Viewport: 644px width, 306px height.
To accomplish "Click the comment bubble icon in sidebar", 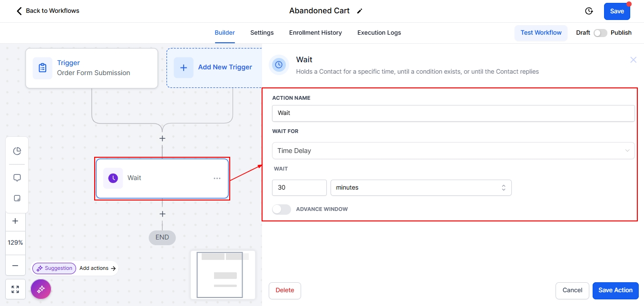I will [x=17, y=178].
